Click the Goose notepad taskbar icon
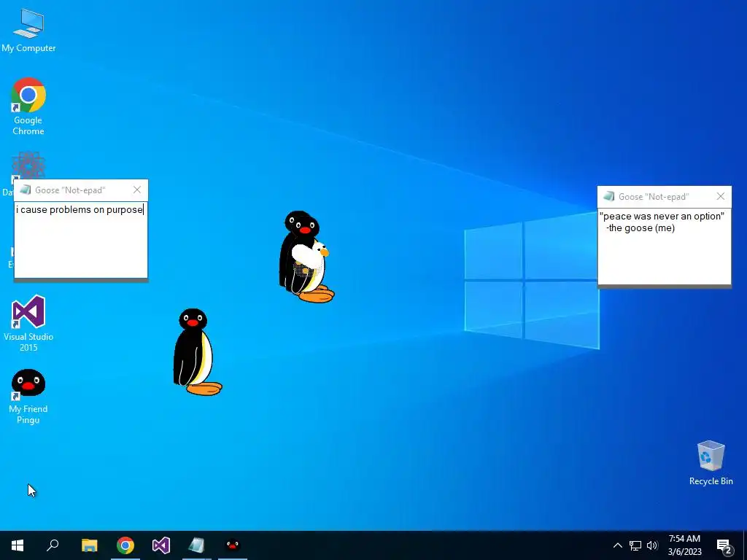 197,545
